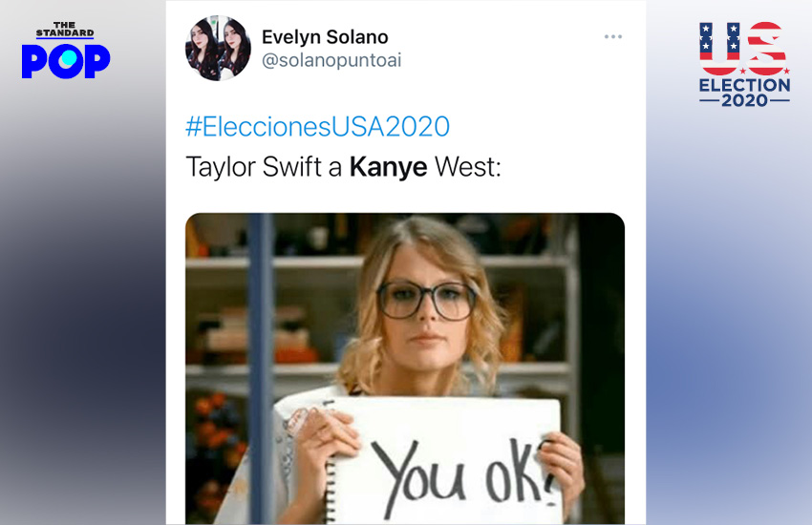
Task: Open the Evelyn Solano display name link
Action: coord(325,37)
